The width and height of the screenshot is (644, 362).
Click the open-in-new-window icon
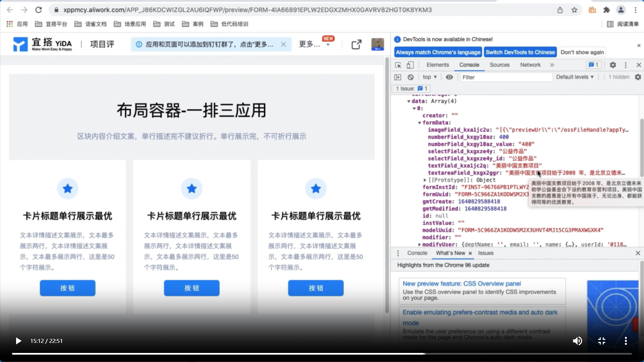(356, 44)
